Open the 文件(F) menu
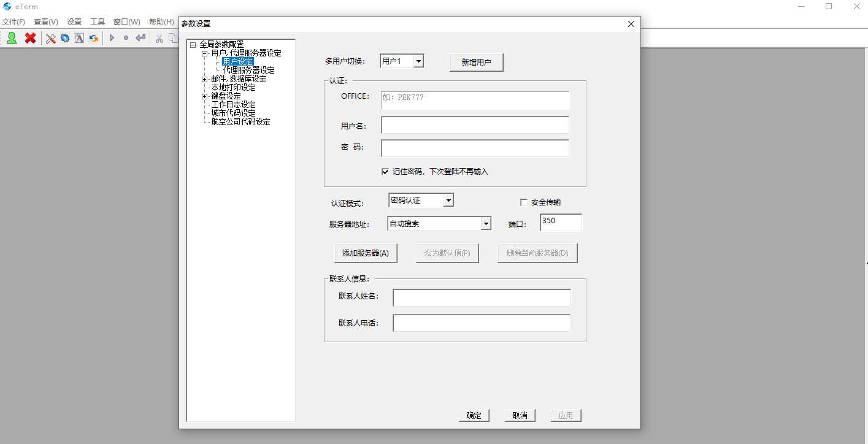 point(13,22)
